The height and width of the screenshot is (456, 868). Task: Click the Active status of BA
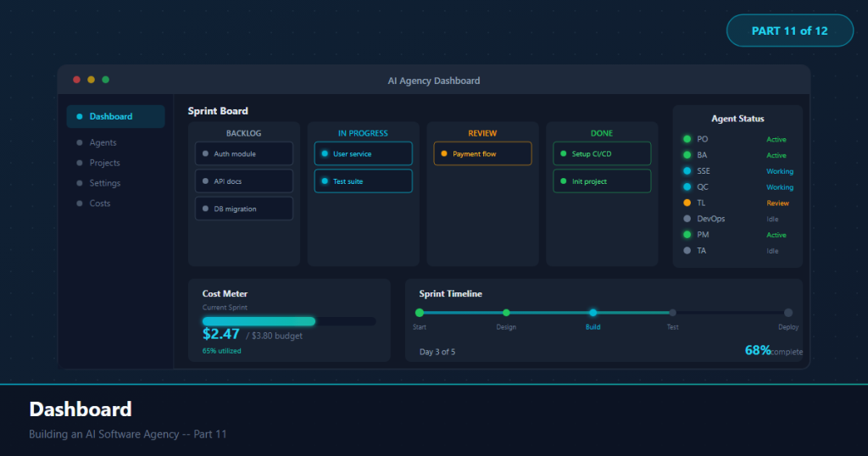point(776,155)
